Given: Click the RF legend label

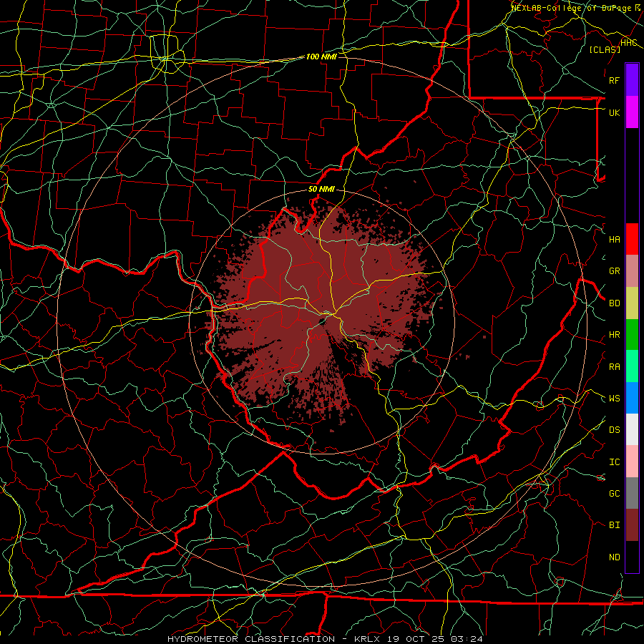Looking at the screenshot, I should [614, 80].
